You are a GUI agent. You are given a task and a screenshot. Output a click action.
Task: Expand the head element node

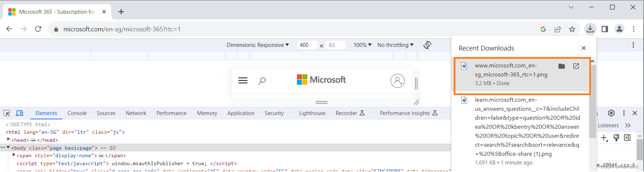pyautogui.click(x=9, y=139)
